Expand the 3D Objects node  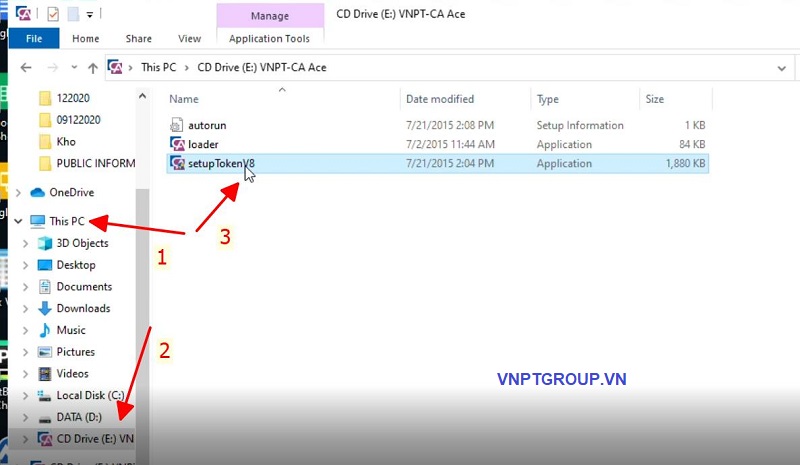point(26,243)
